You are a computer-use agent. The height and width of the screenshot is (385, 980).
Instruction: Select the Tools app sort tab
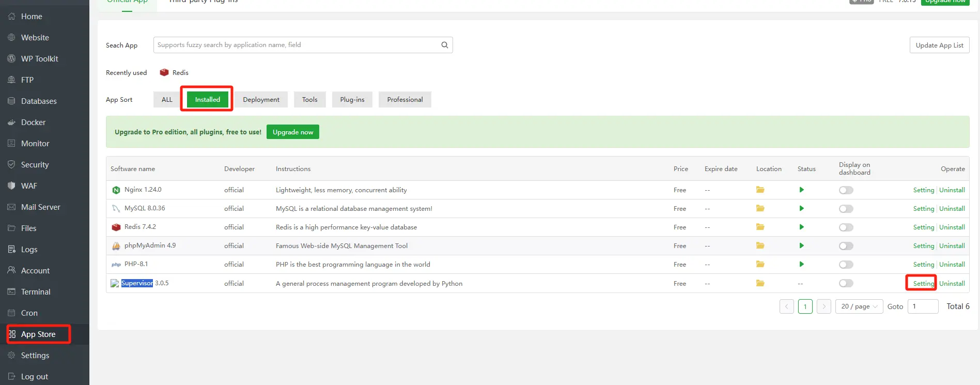tap(310, 100)
